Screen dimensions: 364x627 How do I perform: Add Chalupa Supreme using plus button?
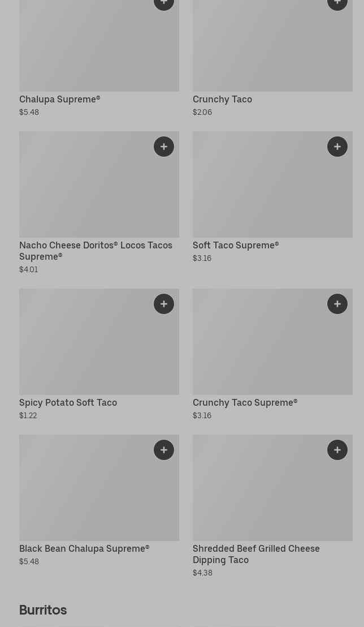click(164, 2)
